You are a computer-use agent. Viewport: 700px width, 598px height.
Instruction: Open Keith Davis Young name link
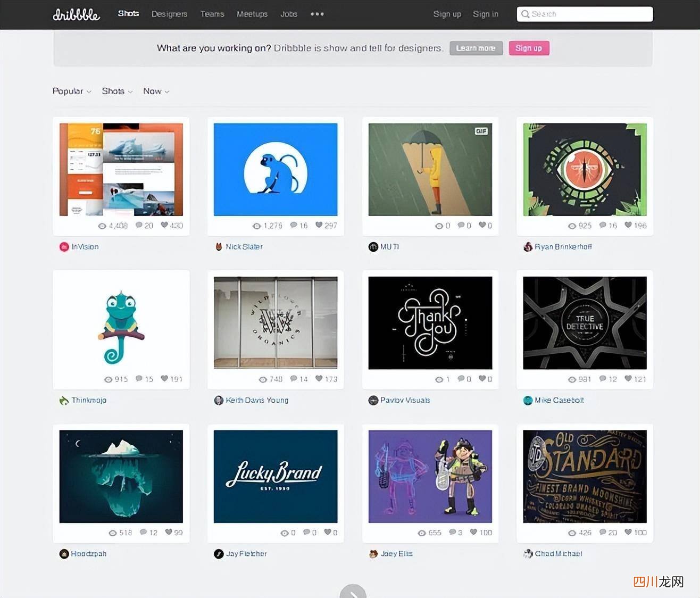(x=257, y=401)
